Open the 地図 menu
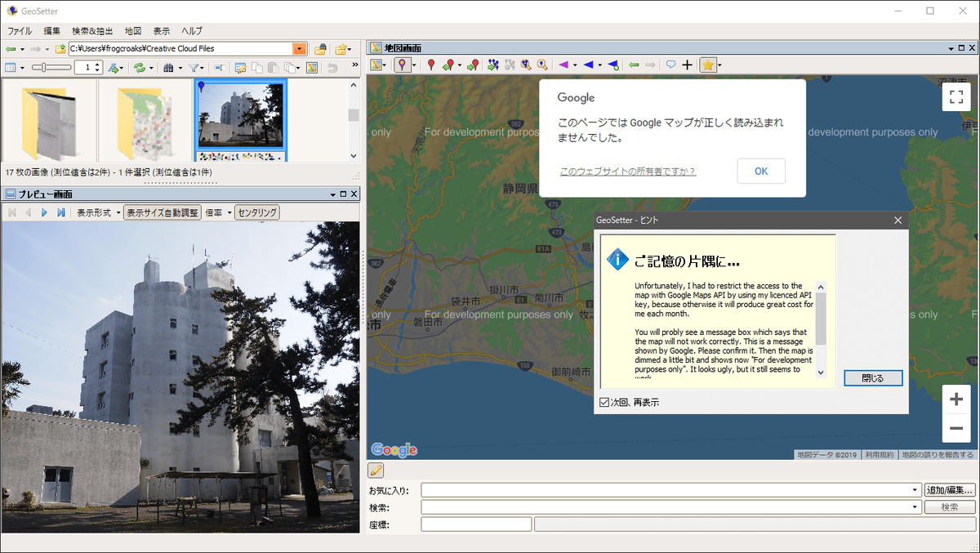The image size is (980, 553). 133,31
